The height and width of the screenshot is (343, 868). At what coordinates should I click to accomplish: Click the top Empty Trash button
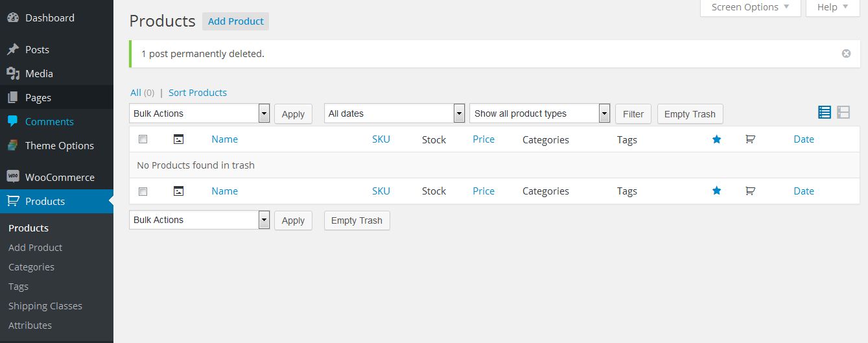(x=690, y=114)
